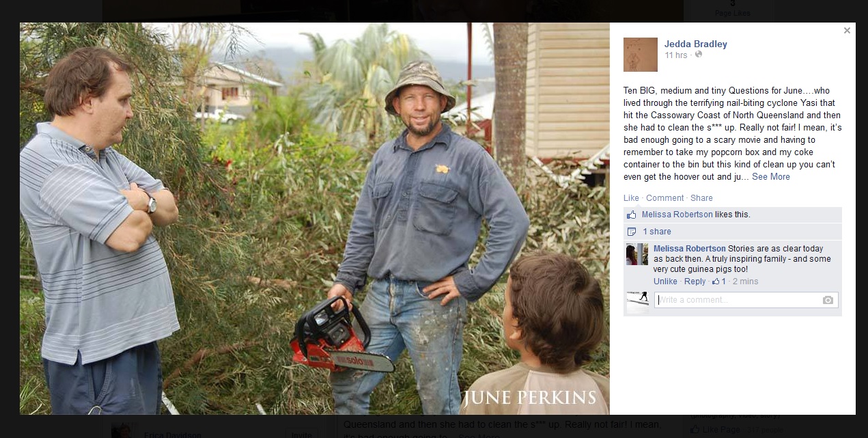
Task: Like the photo post
Action: tap(631, 198)
